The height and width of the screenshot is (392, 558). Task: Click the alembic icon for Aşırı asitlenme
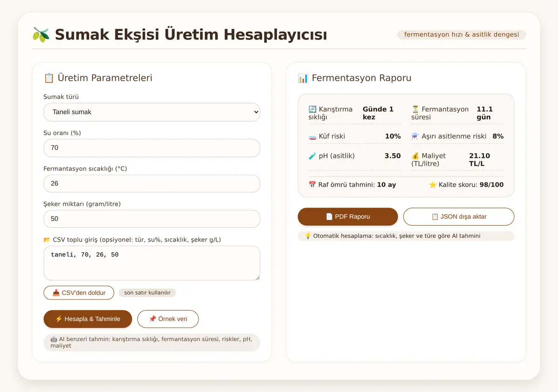[415, 137]
